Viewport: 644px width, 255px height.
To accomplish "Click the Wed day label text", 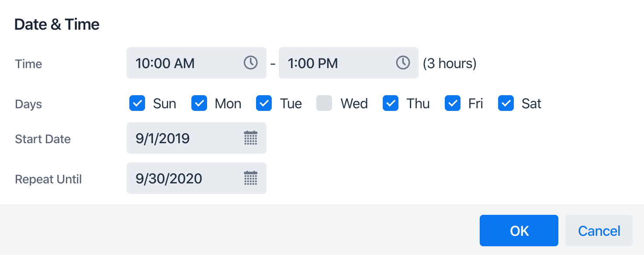I will point(354,103).
